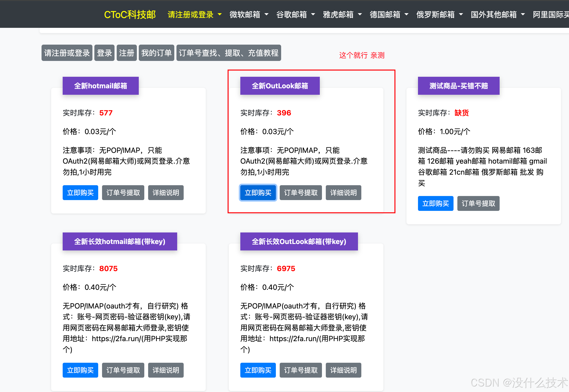Open 订单号查找、提取、充值教程 tutorial

pyautogui.click(x=228, y=53)
